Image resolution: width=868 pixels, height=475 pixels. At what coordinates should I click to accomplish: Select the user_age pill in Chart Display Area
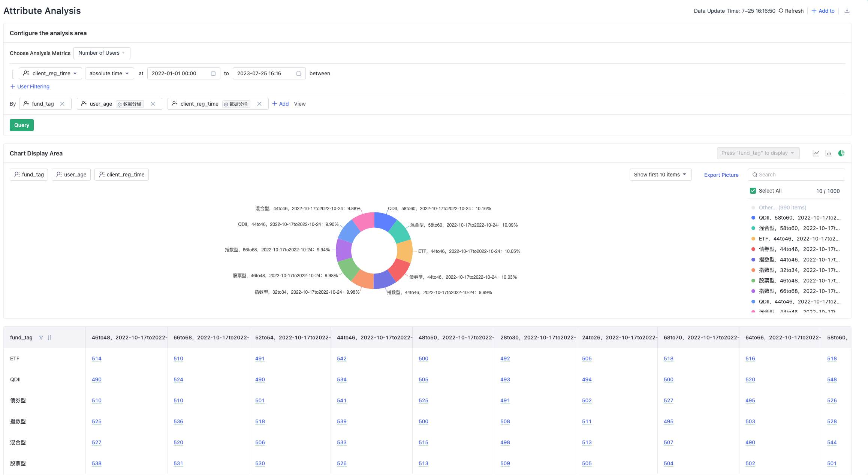click(71, 174)
